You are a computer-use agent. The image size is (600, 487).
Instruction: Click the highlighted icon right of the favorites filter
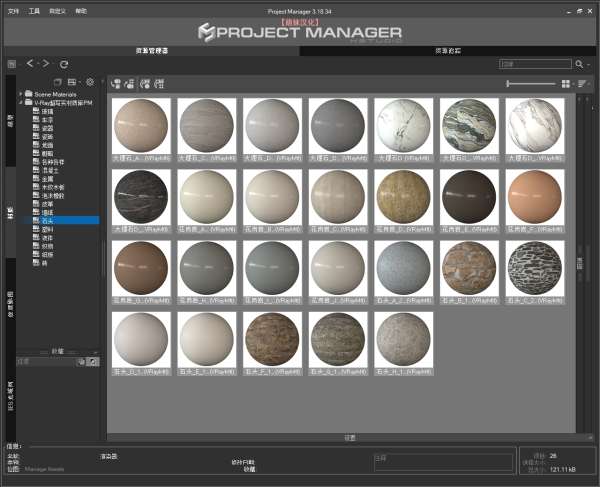pos(93,362)
